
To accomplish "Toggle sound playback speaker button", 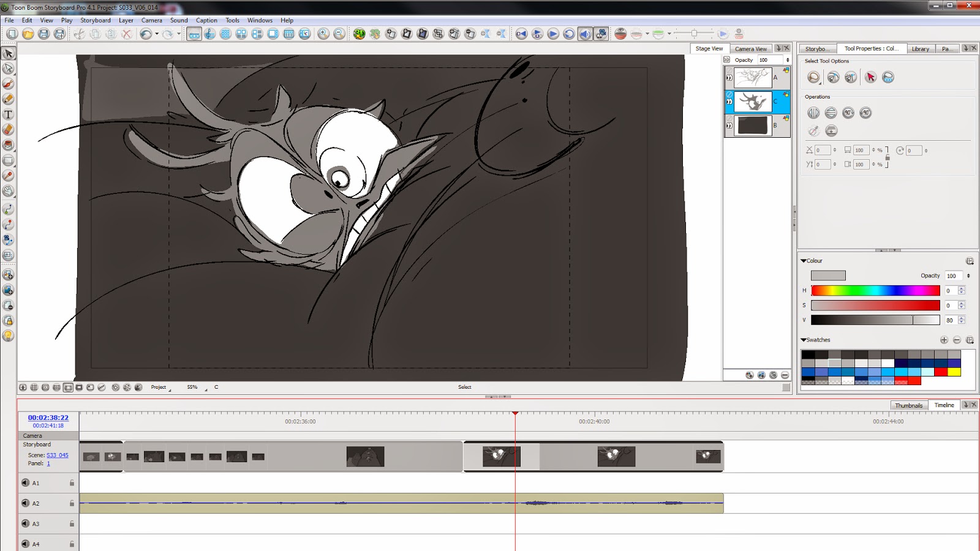I will click(x=585, y=34).
